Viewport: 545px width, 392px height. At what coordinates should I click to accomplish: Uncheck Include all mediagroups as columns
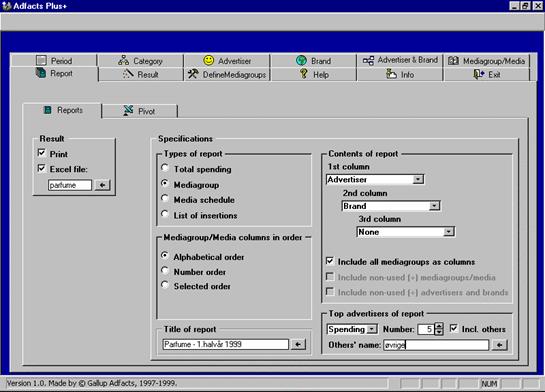pos(330,261)
